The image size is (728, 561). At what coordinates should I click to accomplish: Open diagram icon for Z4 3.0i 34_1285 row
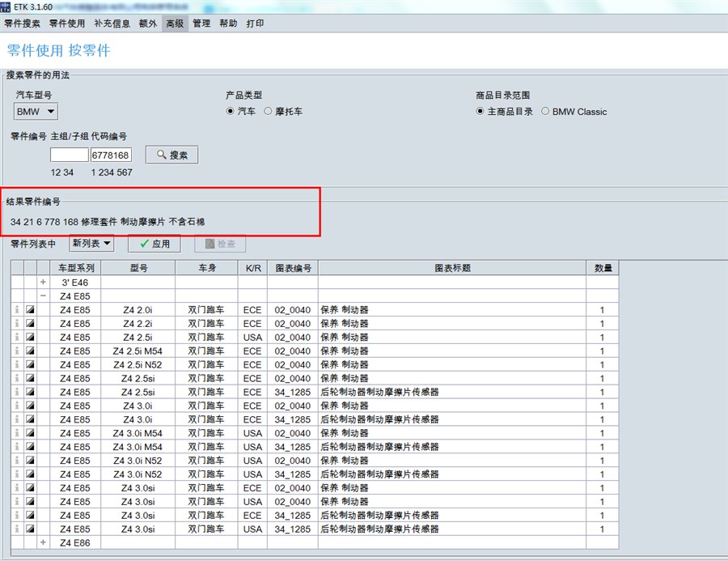(x=30, y=419)
